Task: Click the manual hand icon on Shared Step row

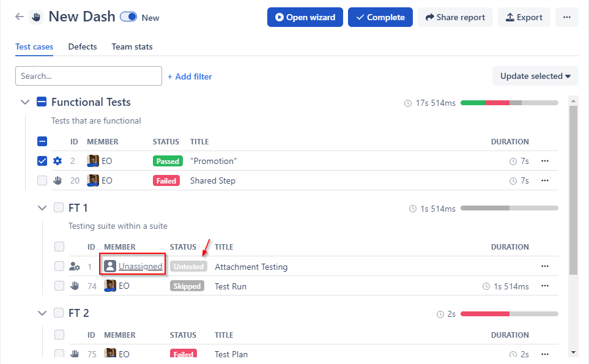Action: click(x=57, y=180)
